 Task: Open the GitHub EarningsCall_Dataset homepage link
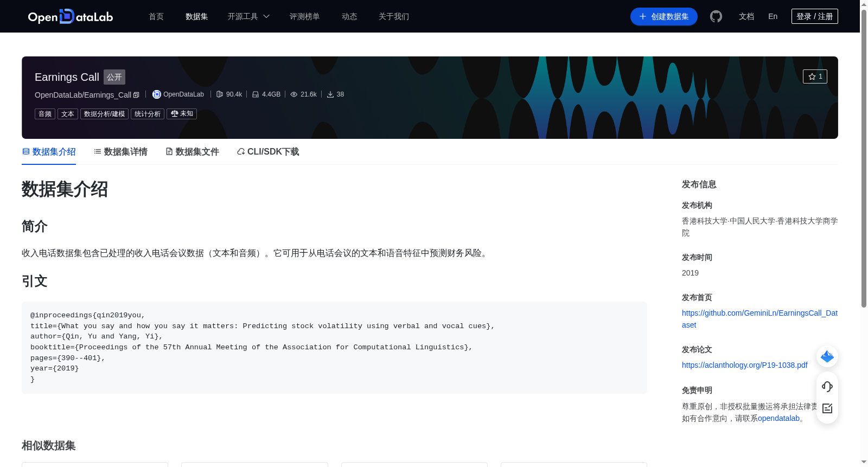coord(759,319)
